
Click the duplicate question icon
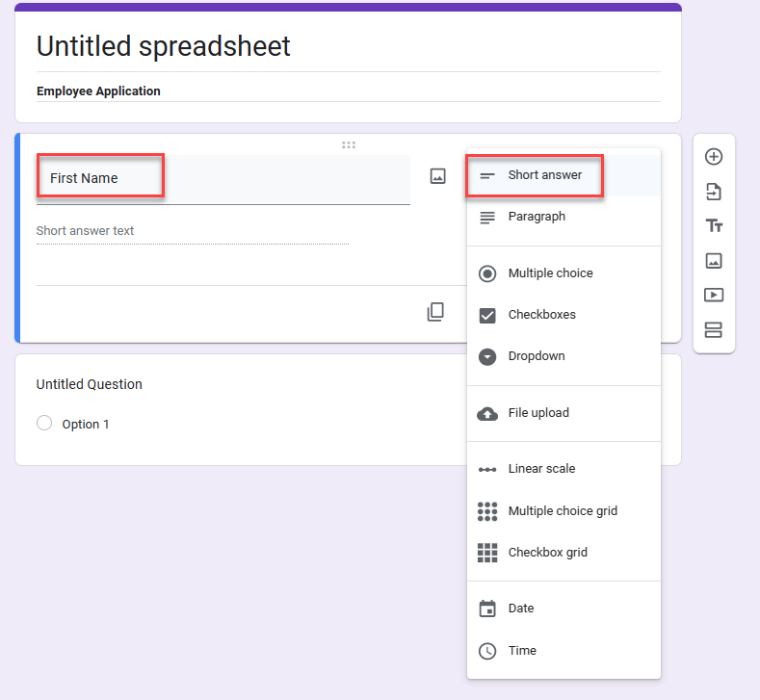coord(435,312)
